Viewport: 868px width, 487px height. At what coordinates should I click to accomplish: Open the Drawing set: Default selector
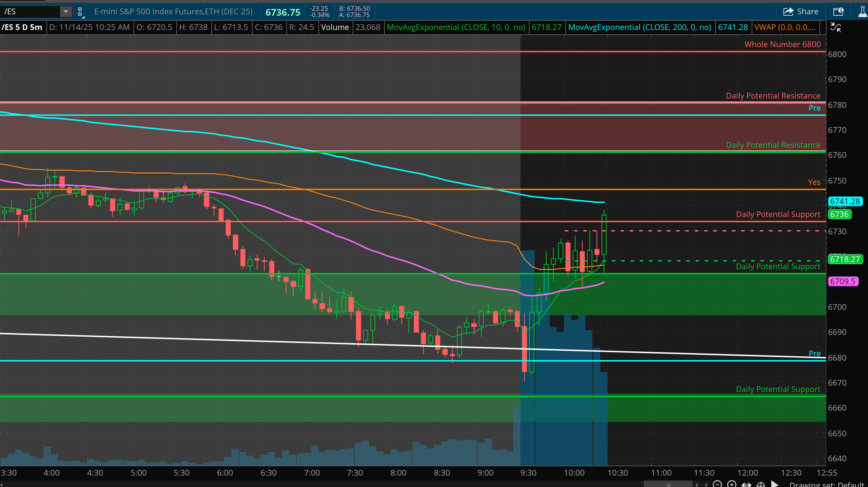tap(826, 484)
